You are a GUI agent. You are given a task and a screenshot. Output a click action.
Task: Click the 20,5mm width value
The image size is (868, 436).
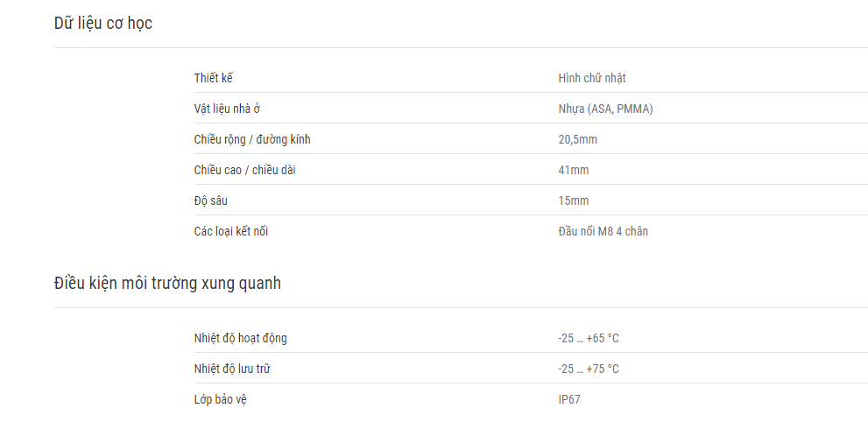(578, 139)
